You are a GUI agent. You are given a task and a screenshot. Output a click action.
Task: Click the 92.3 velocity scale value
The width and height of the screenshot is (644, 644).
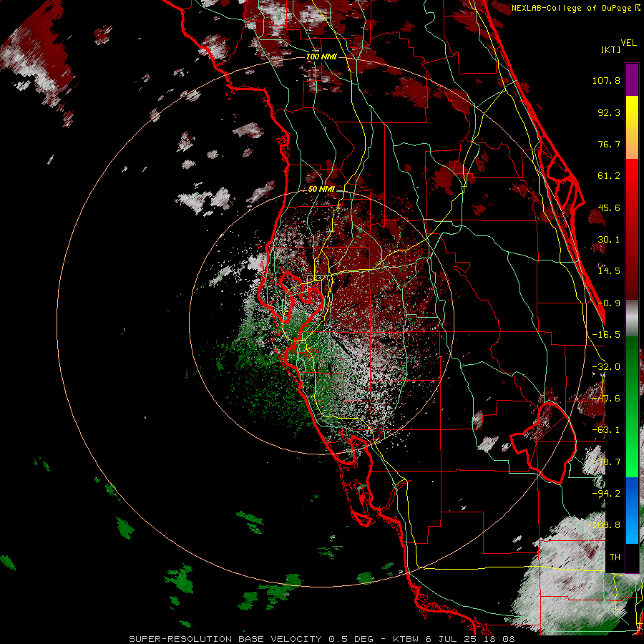click(609, 112)
